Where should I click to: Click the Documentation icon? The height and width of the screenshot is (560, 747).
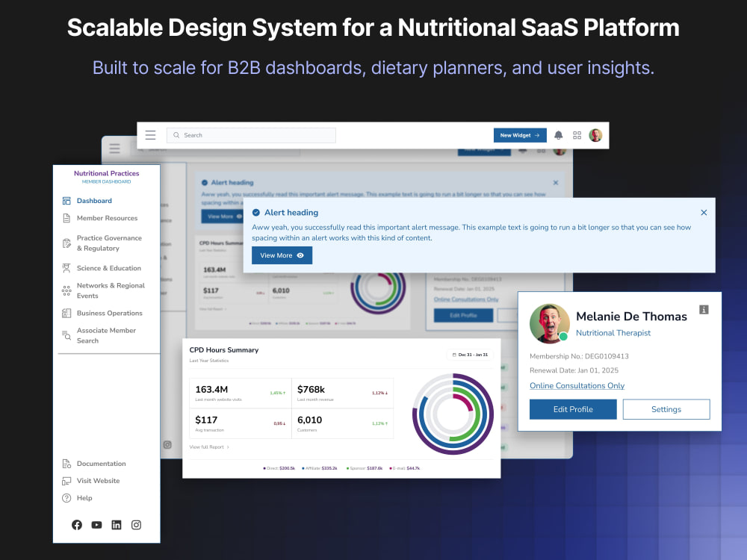pos(66,464)
